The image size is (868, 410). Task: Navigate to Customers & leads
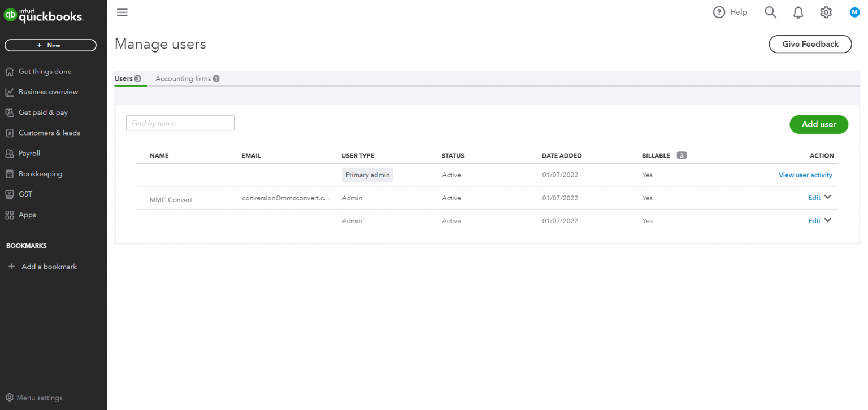click(x=50, y=132)
